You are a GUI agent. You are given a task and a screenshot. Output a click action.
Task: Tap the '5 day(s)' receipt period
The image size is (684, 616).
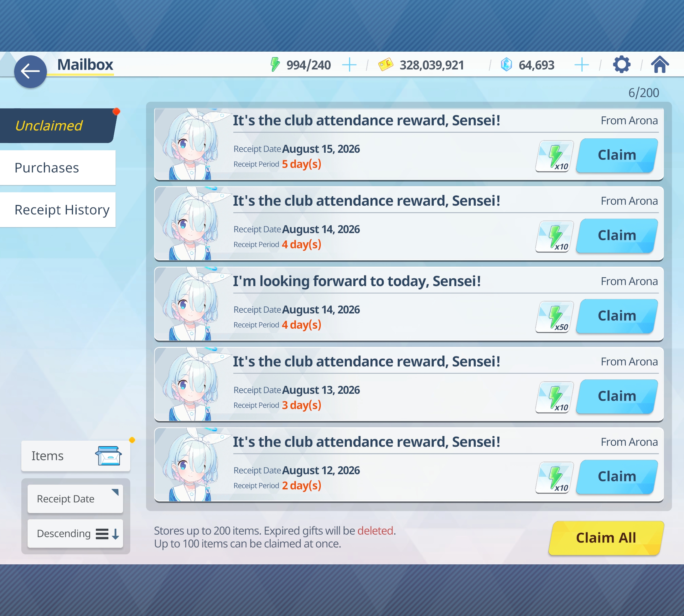coord(301,164)
